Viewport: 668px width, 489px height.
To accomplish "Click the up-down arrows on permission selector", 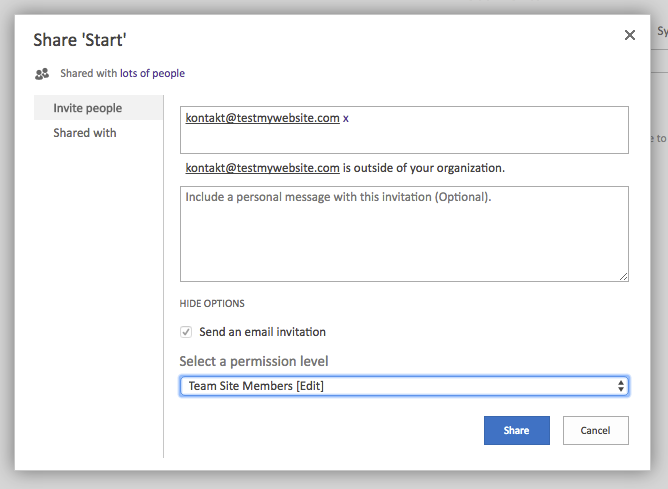I will pyautogui.click(x=621, y=386).
